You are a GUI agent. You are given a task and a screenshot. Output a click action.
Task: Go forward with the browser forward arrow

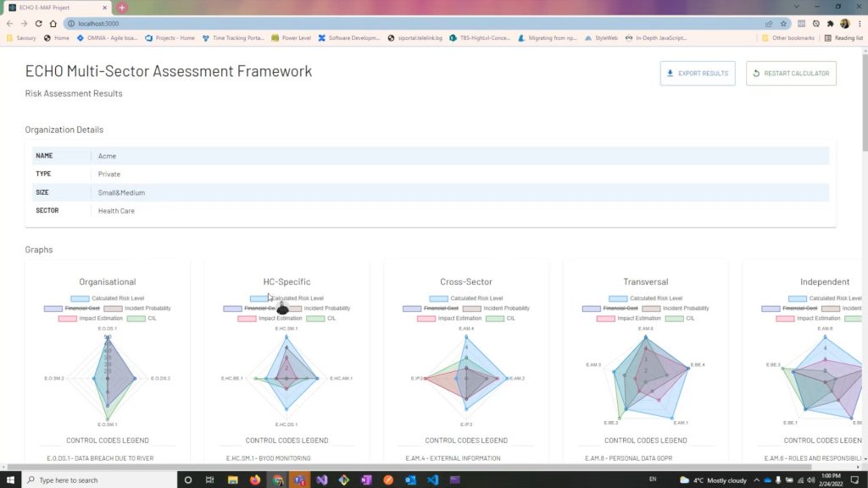pos(24,24)
